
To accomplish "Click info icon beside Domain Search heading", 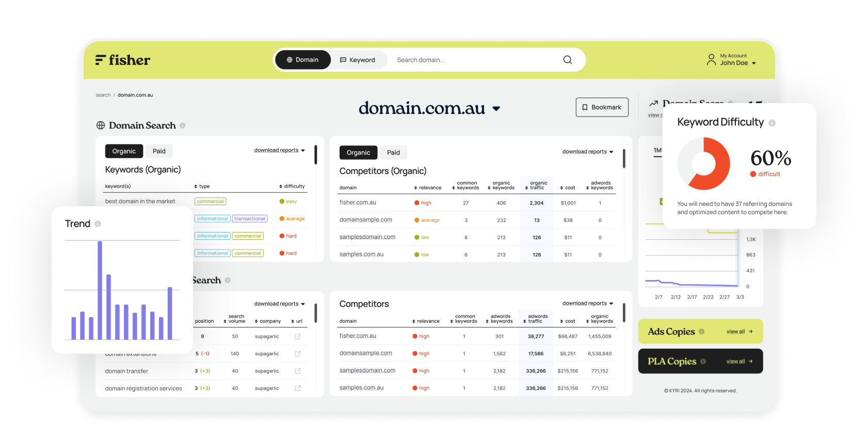I will click(x=183, y=125).
